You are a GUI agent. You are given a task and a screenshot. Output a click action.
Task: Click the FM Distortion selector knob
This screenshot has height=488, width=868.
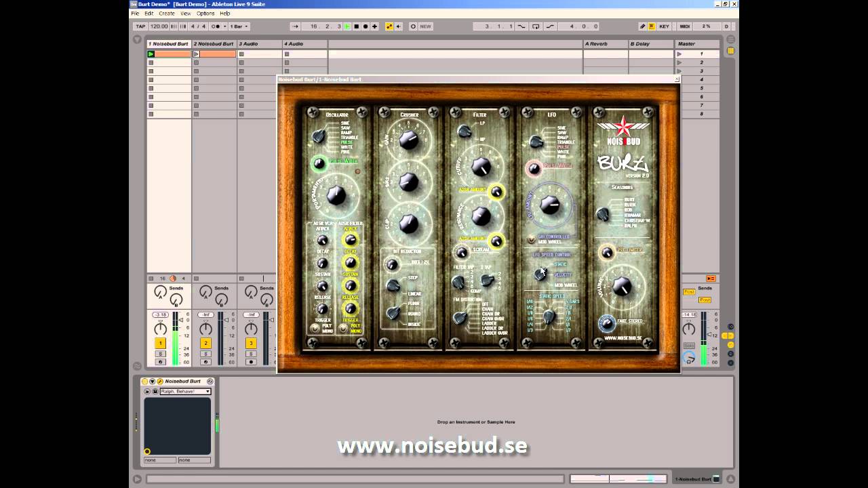click(461, 317)
